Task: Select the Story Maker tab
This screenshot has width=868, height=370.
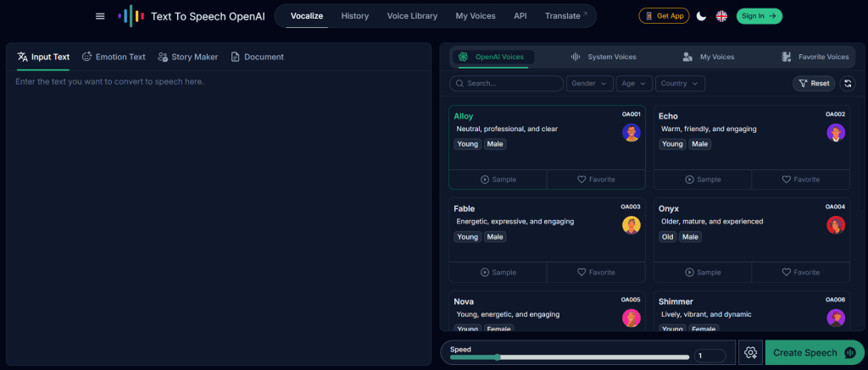Action: (x=187, y=57)
